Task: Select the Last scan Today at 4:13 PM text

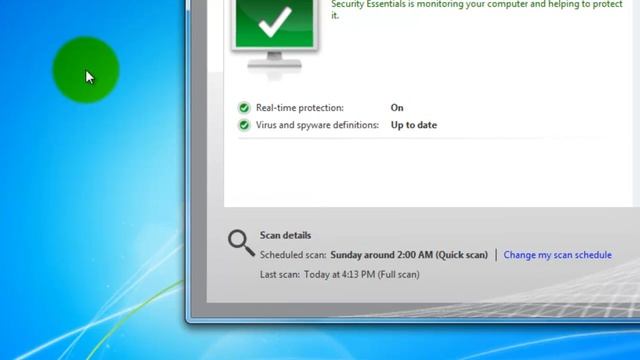Action: point(340,275)
